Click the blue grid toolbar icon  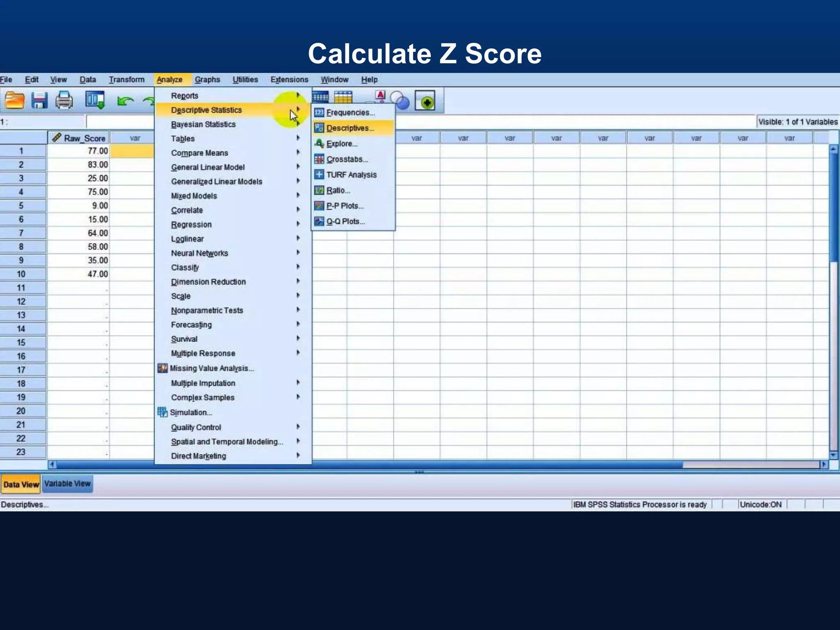(320, 97)
